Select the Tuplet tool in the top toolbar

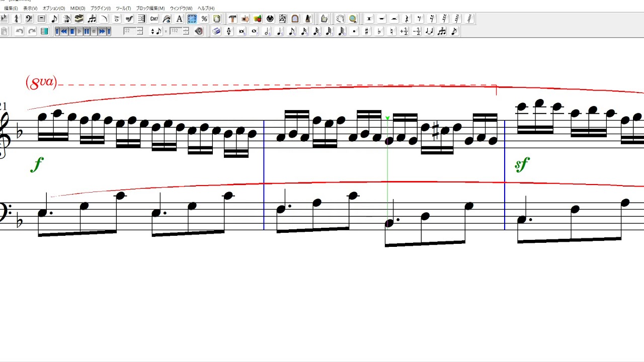92,19
